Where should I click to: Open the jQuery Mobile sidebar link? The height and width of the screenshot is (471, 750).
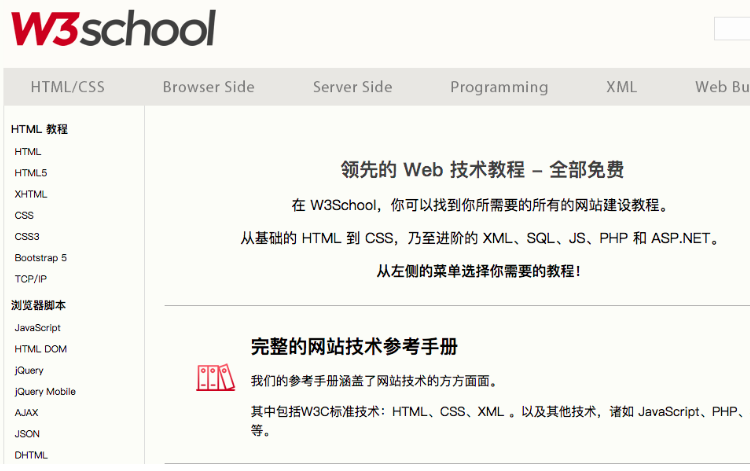(x=45, y=391)
